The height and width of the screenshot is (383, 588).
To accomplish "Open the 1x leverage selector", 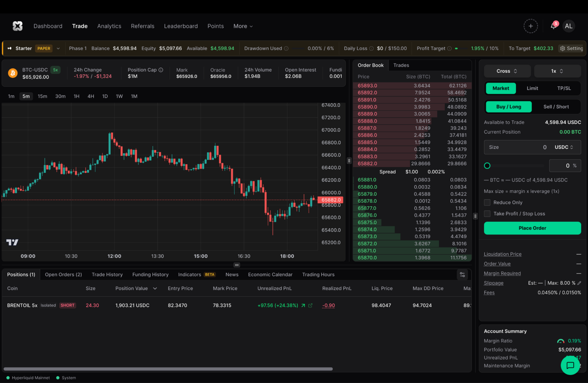I will pos(557,71).
